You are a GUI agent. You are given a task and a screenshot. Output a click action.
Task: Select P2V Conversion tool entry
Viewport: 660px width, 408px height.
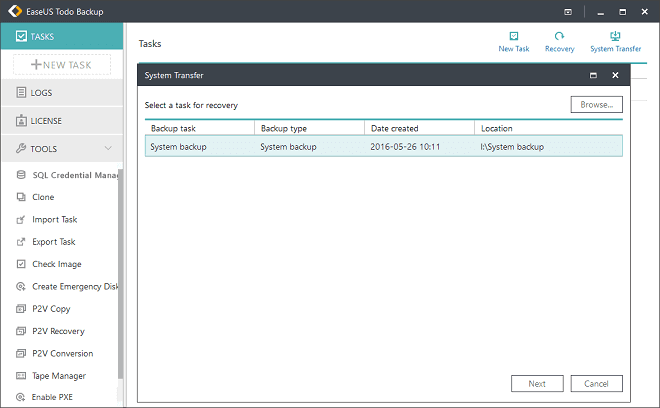pyautogui.click(x=63, y=353)
